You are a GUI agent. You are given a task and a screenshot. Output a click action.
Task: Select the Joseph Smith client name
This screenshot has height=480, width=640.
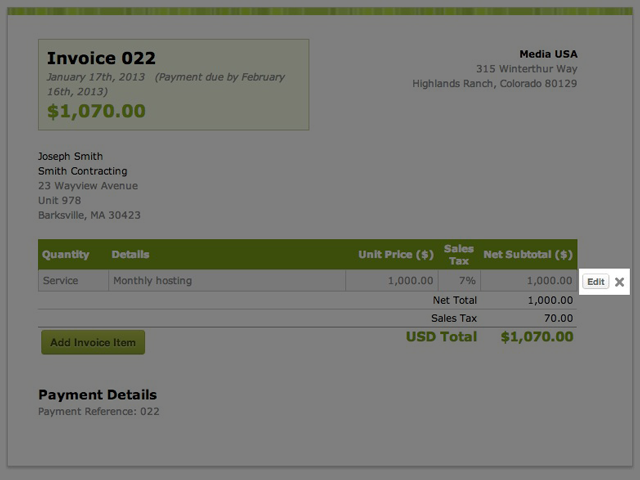point(70,156)
